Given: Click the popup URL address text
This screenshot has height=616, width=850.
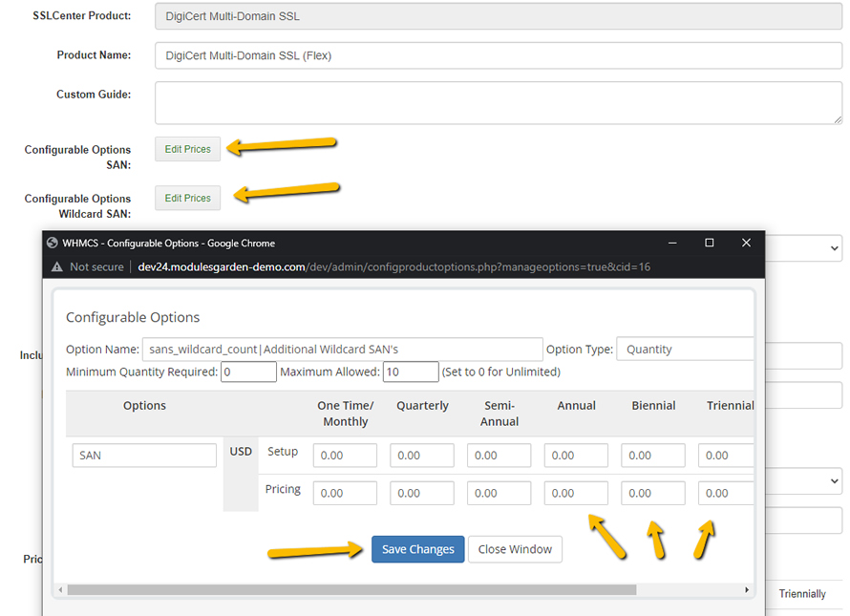Looking at the screenshot, I should click(x=393, y=266).
